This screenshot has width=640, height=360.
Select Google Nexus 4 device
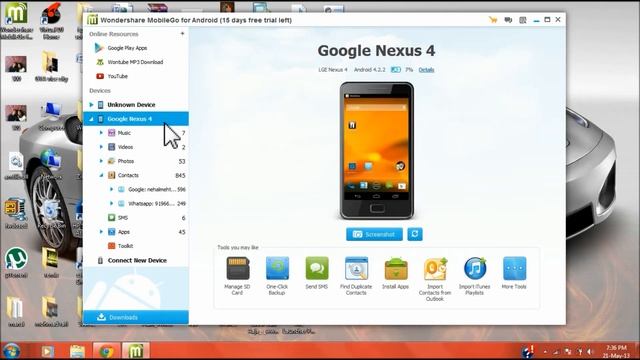(x=136, y=119)
